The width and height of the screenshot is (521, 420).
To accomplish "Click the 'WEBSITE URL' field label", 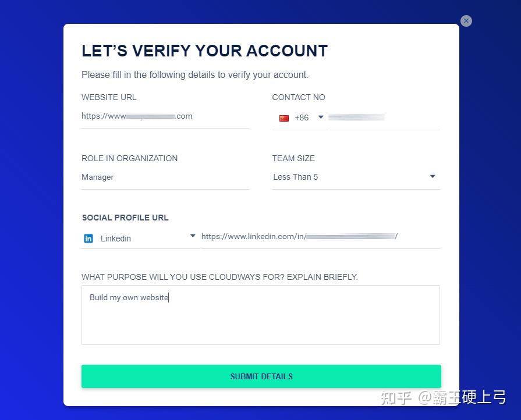I will point(109,97).
